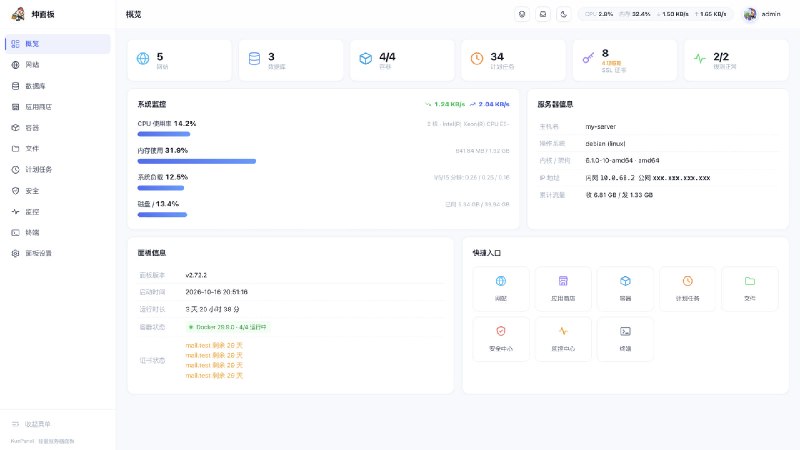Open the container cube card showing 4/4
The width and height of the screenshot is (800, 450).
pos(402,60)
